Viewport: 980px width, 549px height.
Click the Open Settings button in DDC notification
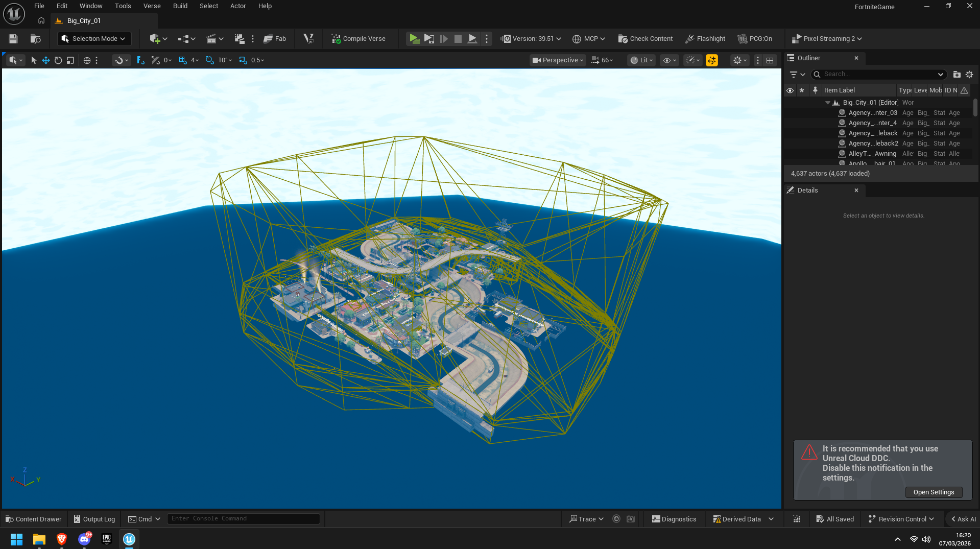point(934,492)
